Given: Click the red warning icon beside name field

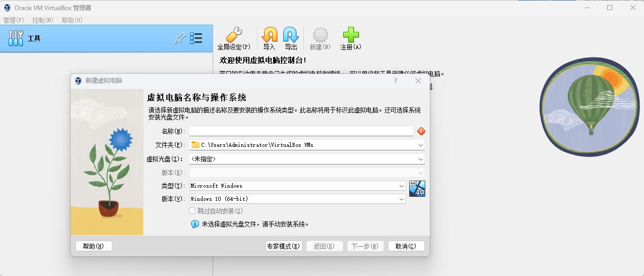Looking at the screenshot, I should coord(421,131).
